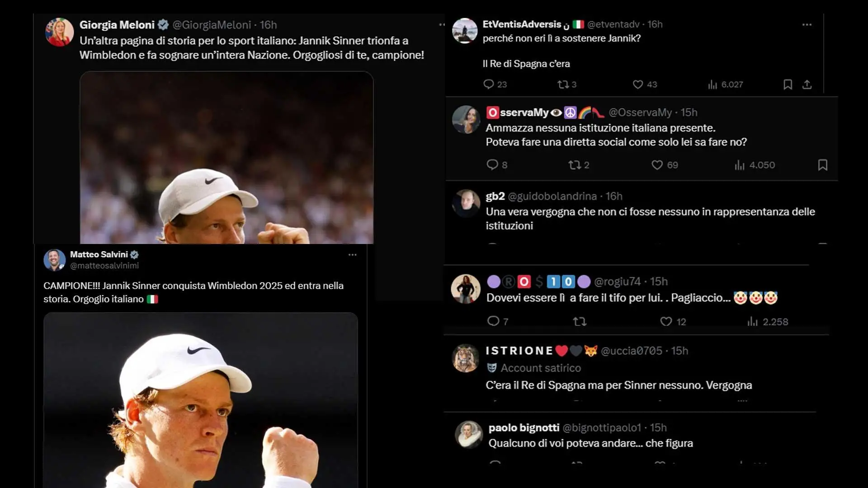This screenshot has width=868, height=488.
Task: Reply to EtVentisAdversis tweet
Action: tap(489, 84)
